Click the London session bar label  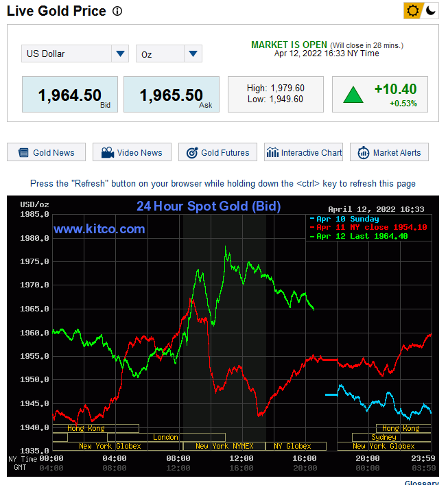165,437
